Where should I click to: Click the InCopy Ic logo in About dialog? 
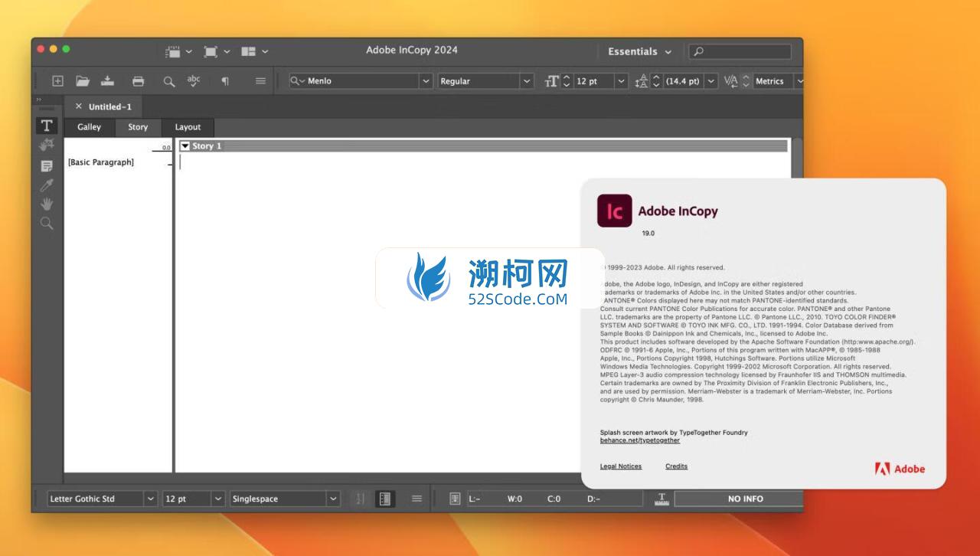click(x=615, y=211)
